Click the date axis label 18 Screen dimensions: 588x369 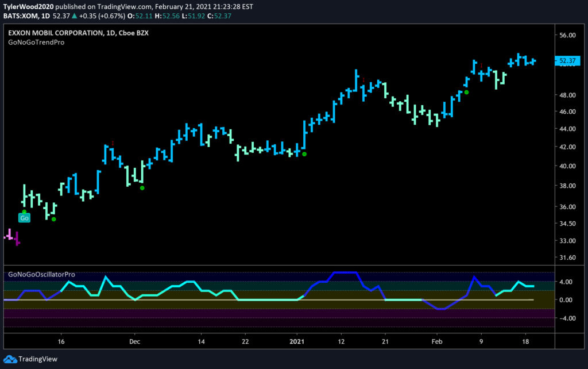[525, 341]
